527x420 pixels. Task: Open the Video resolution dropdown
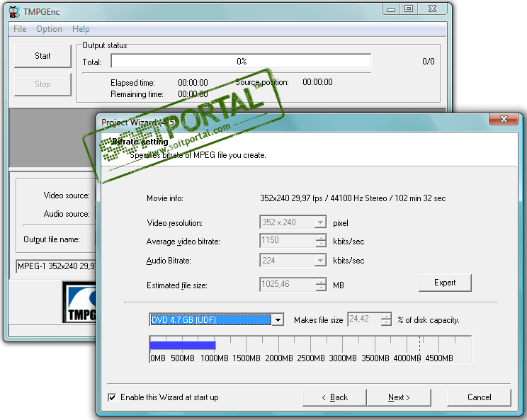[x=320, y=222]
